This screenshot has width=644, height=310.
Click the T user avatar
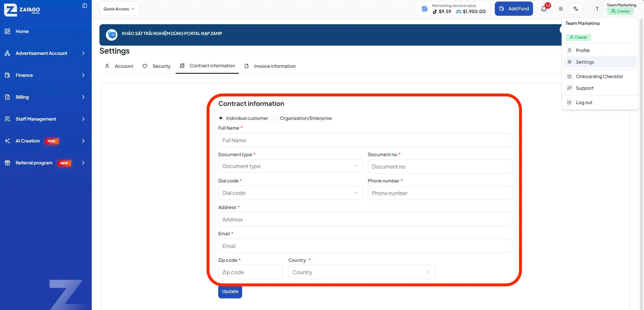(x=597, y=9)
